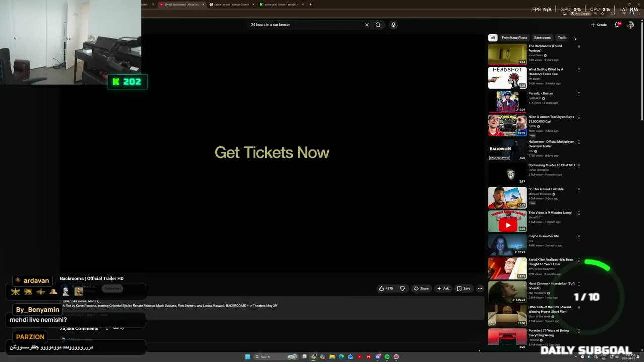Image resolution: width=644 pixels, height=362 pixels.
Task: Open Task View on the taskbar
Action: [304, 357]
